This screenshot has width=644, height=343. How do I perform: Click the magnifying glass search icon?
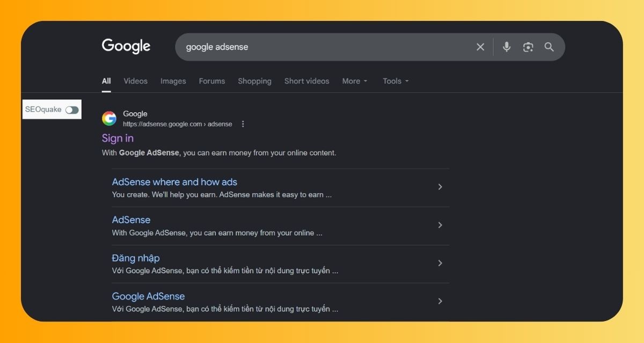pyautogui.click(x=549, y=47)
